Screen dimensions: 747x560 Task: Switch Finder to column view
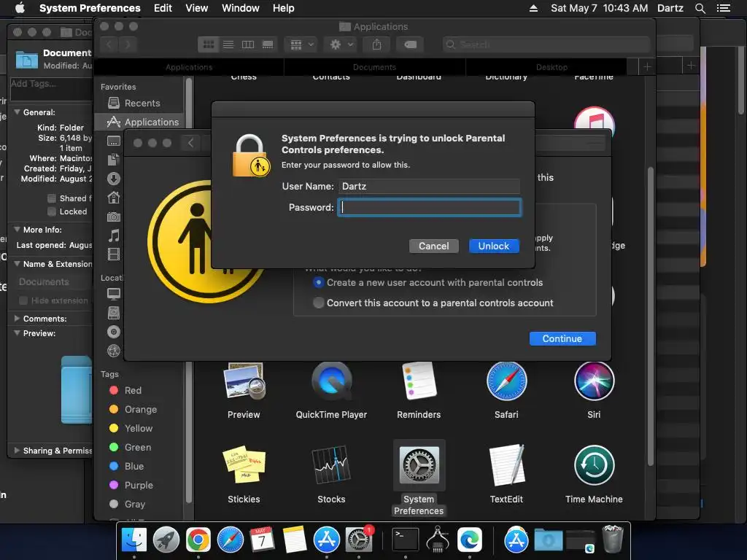point(248,44)
